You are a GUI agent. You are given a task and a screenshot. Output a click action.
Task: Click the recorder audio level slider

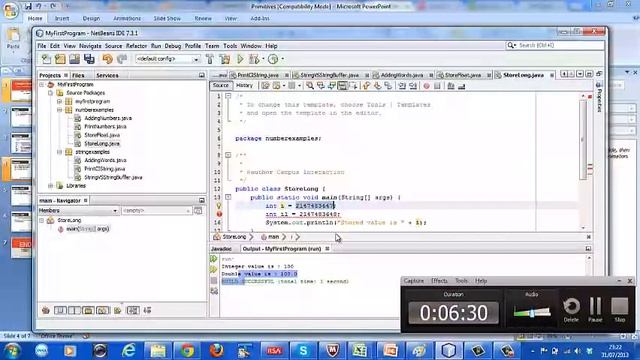pyautogui.click(x=532, y=312)
